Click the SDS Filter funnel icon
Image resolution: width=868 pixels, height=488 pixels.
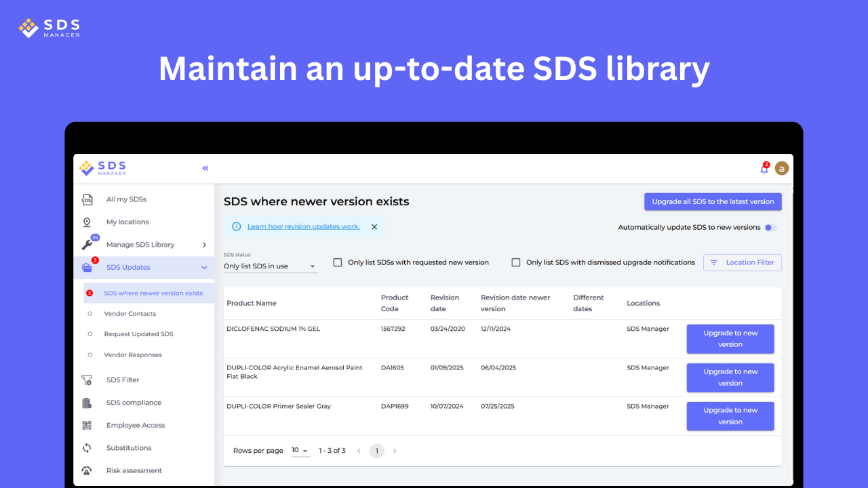(87, 380)
